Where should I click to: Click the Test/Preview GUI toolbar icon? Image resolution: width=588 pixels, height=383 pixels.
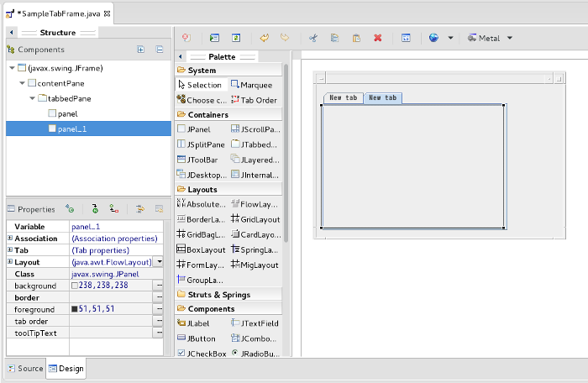(214, 38)
